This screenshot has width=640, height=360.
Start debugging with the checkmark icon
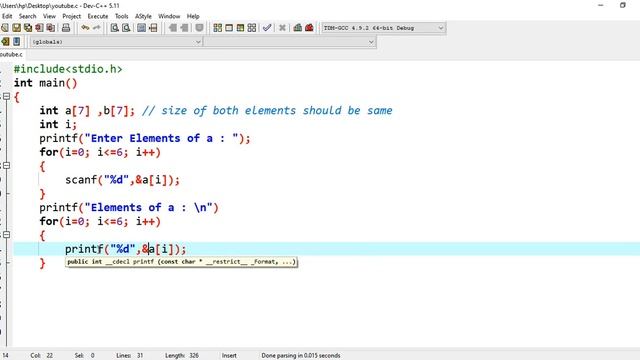click(267, 28)
